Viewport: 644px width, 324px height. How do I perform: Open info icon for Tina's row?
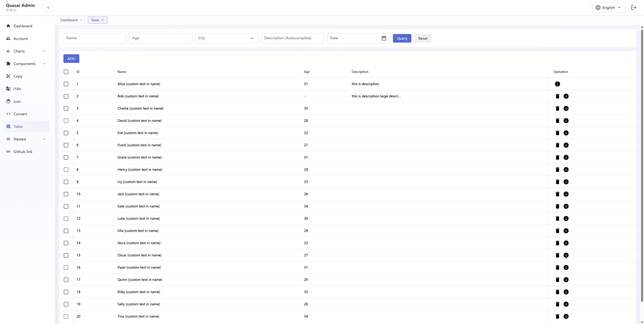click(x=566, y=316)
